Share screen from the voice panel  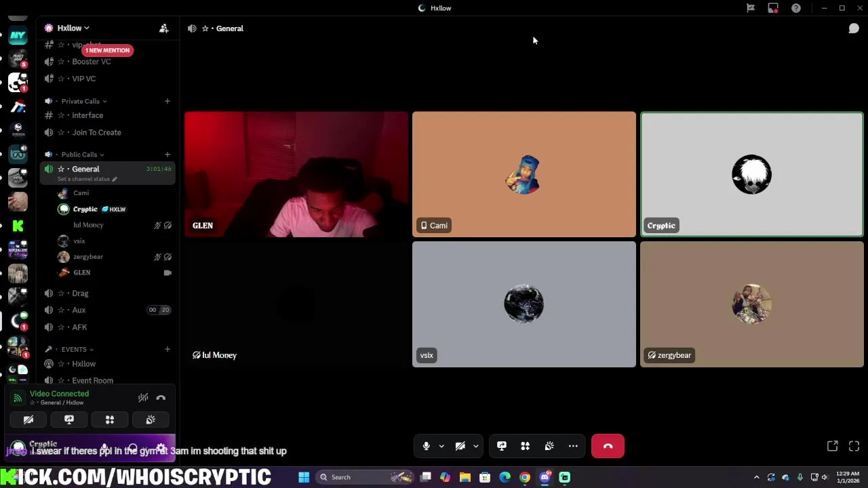[69, 420]
